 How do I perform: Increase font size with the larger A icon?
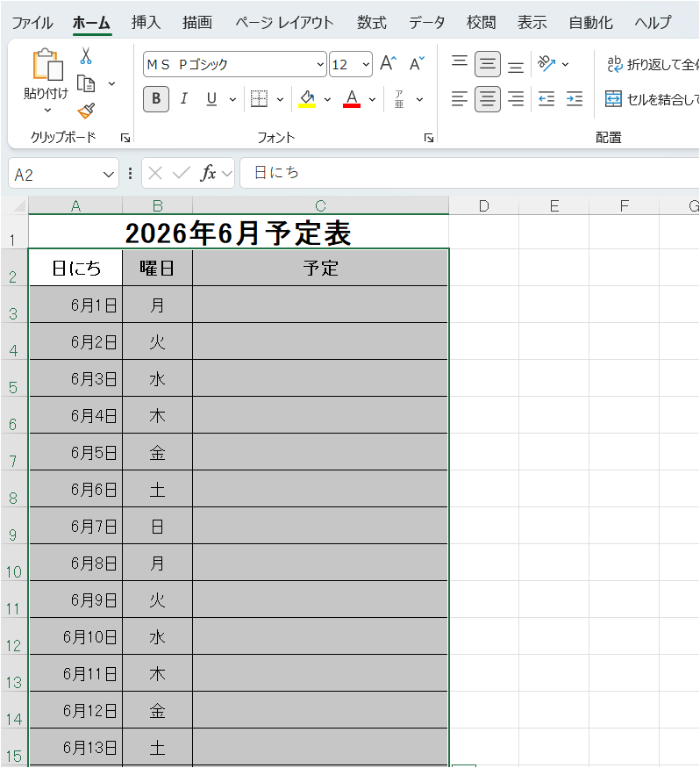[388, 64]
